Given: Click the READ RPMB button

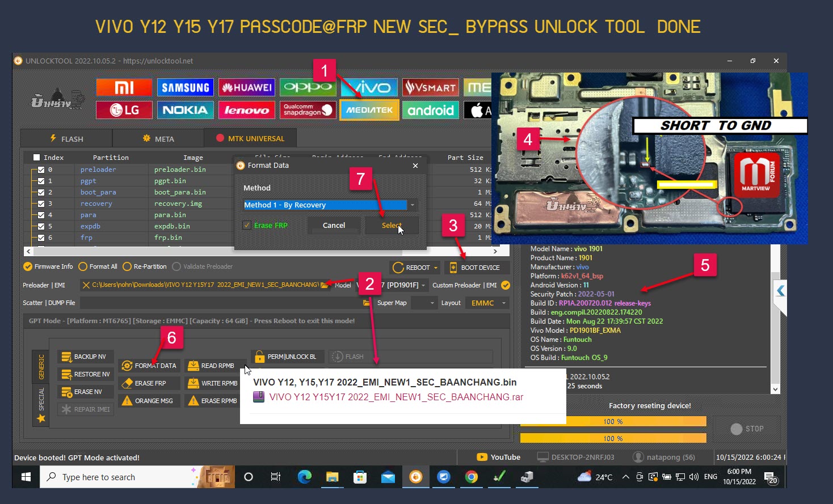Looking at the screenshot, I should pos(216,366).
